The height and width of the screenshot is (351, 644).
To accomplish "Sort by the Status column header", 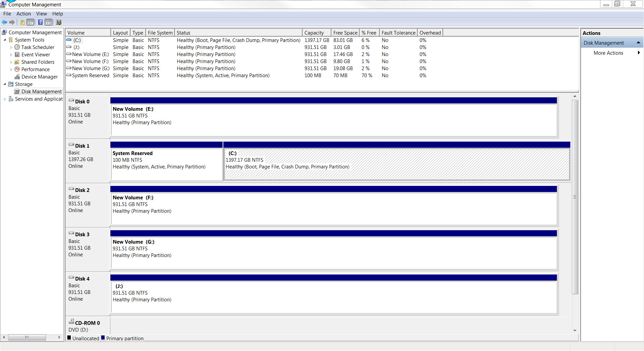I will pos(238,33).
